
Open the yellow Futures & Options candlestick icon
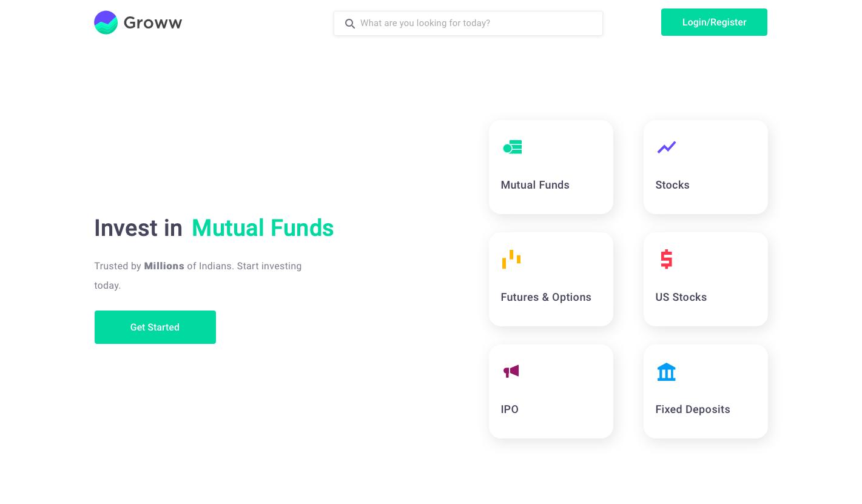tap(511, 260)
